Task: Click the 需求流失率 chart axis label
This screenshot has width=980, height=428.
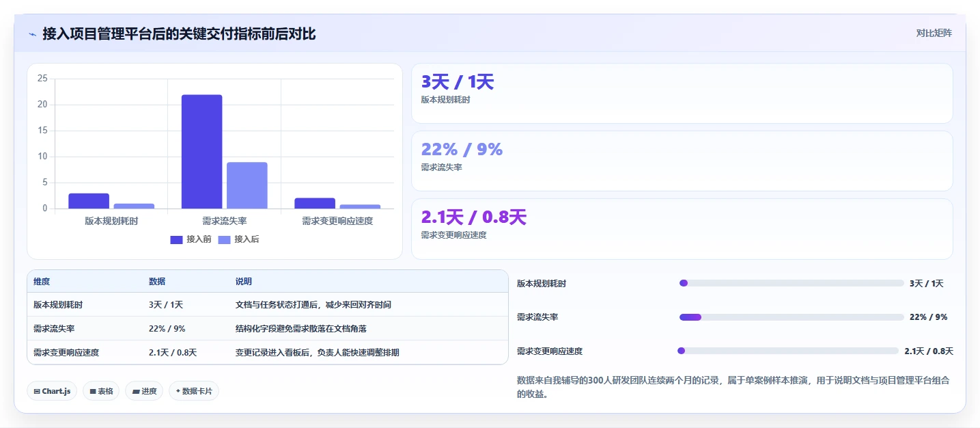Action: pyautogui.click(x=225, y=221)
